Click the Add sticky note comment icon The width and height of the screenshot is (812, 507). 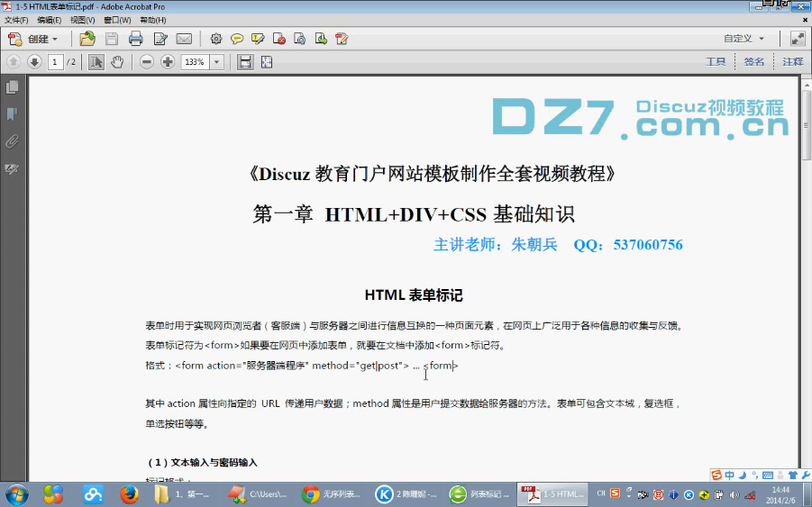click(x=237, y=39)
